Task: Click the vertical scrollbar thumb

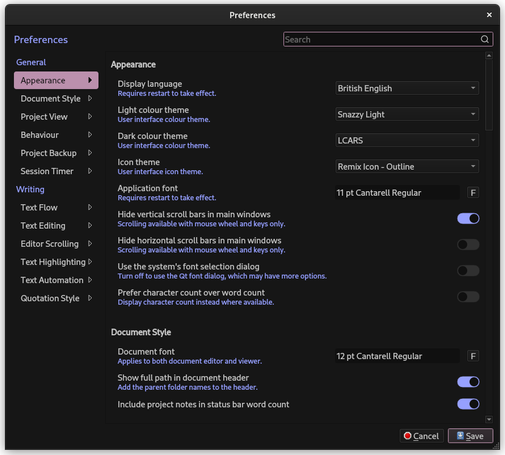Action: tap(489, 95)
